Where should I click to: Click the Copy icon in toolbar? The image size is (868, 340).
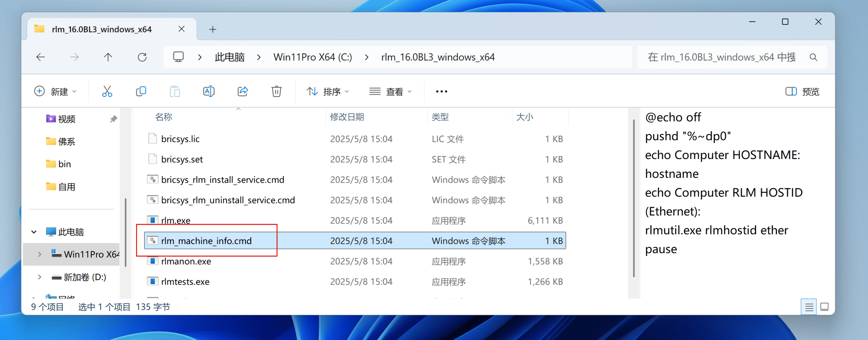tap(141, 92)
